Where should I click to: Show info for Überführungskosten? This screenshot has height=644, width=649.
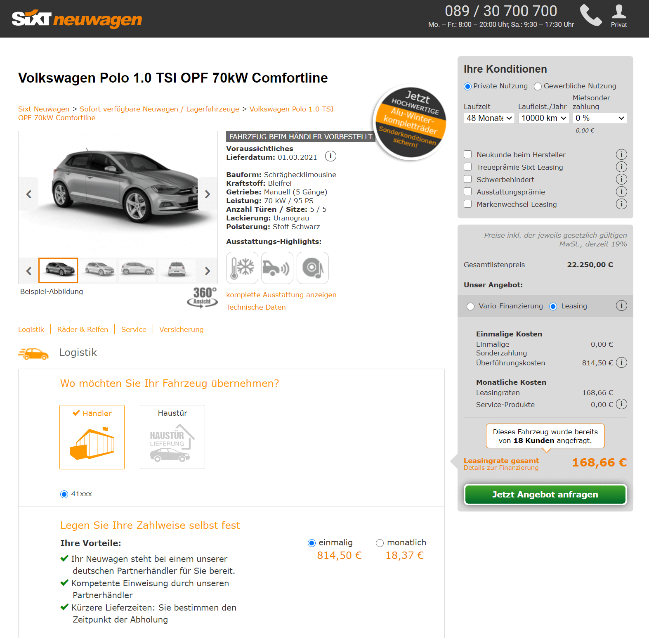621,362
